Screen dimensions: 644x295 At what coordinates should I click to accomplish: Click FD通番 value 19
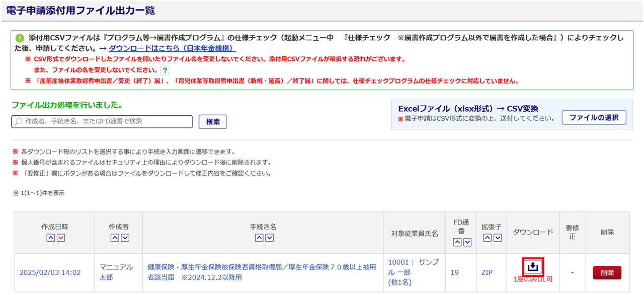[454, 272]
